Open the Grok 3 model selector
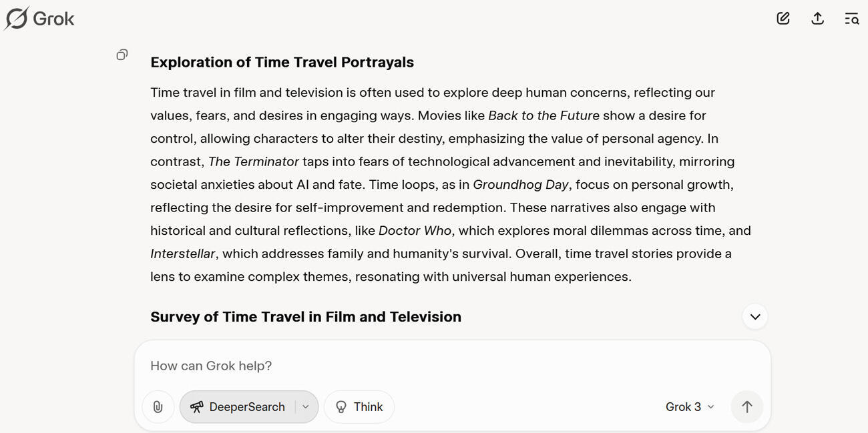 (x=690, y=407)
